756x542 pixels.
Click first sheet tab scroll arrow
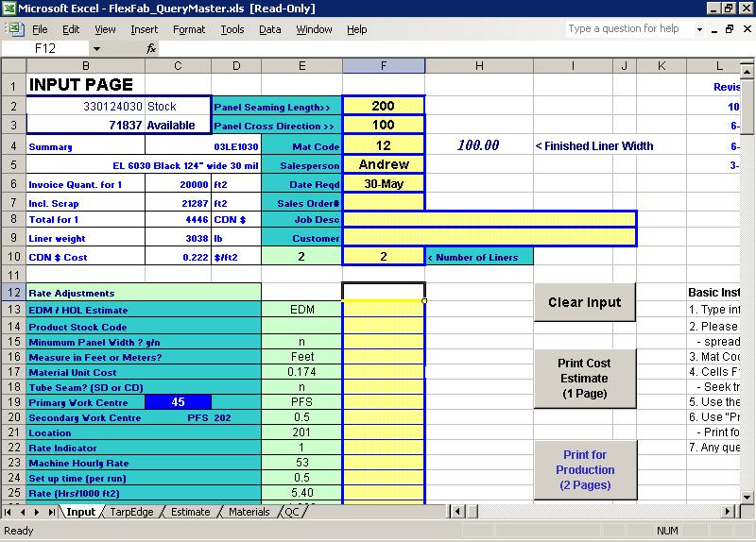[8, 512]
